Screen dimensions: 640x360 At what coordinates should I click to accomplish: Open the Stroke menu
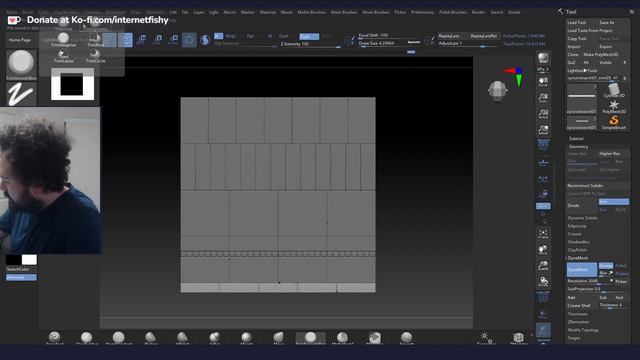514,12
